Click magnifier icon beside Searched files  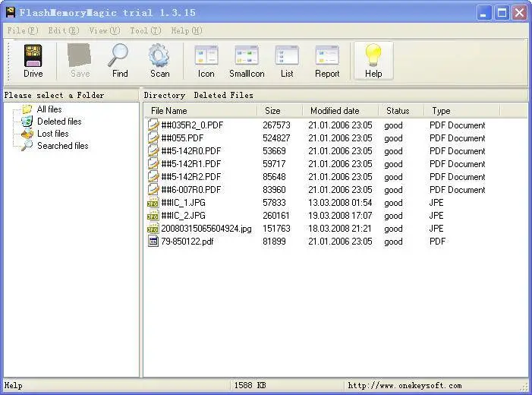click(27, 145)
